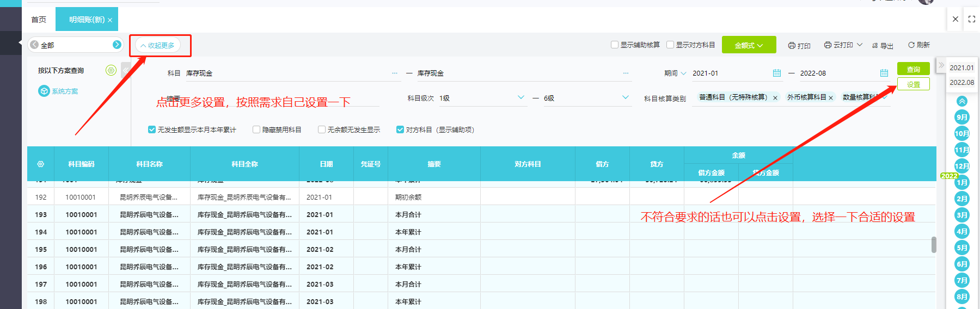Click the 云打印 cloud print button
Screen dimensions: 980x309
[838, 45]
